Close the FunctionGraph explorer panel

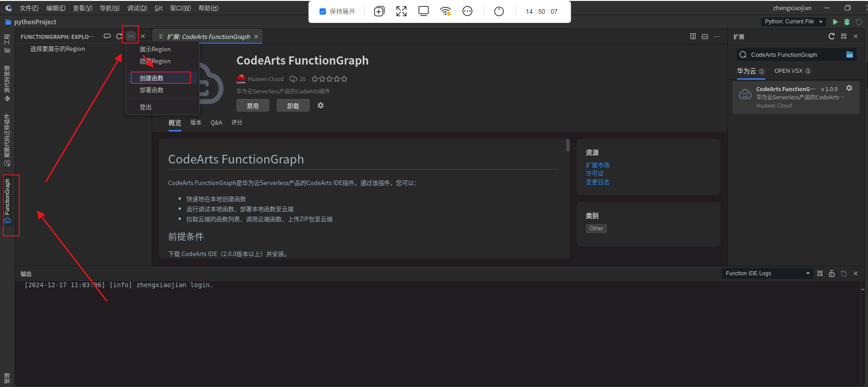click(x=143, y=36)
